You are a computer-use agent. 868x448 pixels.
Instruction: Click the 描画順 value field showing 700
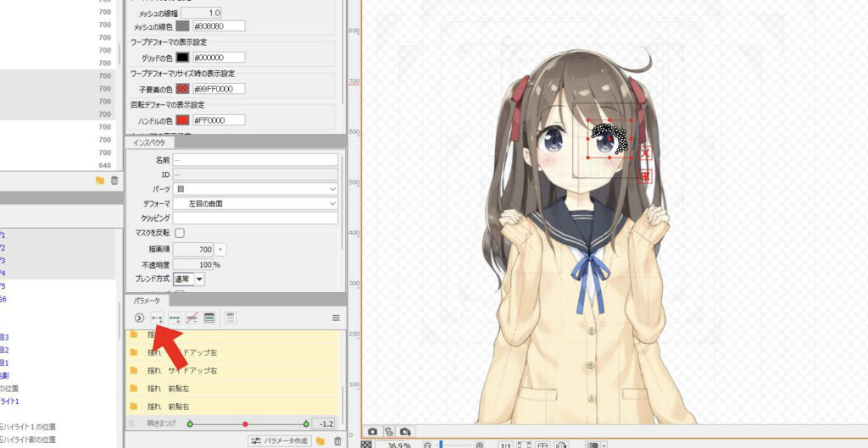[193, 250]
